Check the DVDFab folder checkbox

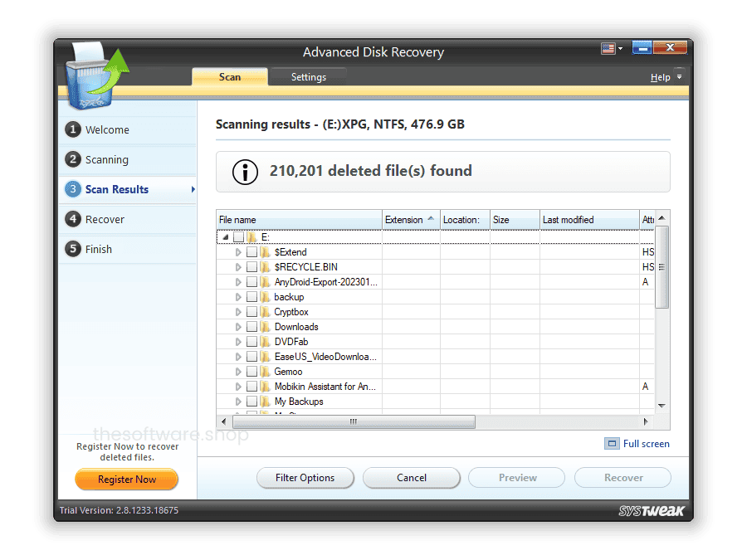[x=252, y=342]
